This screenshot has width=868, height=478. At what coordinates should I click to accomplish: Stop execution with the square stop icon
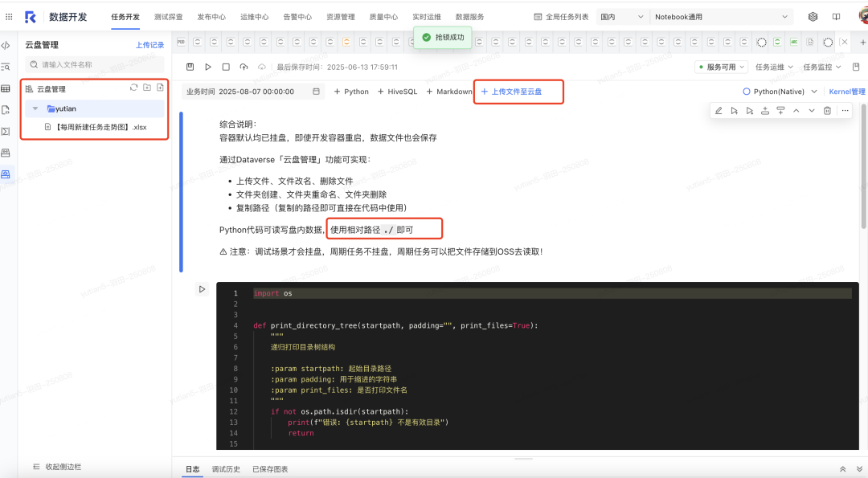(226, 67)
